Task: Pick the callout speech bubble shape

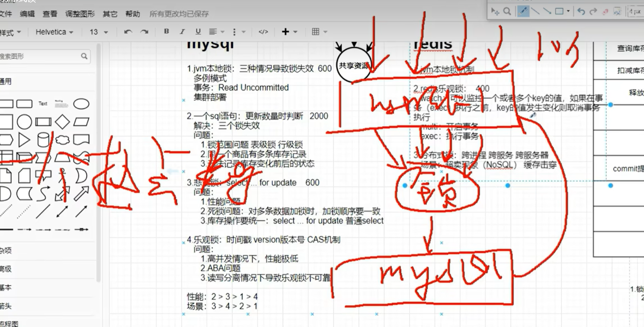Action: coord(43,175)
